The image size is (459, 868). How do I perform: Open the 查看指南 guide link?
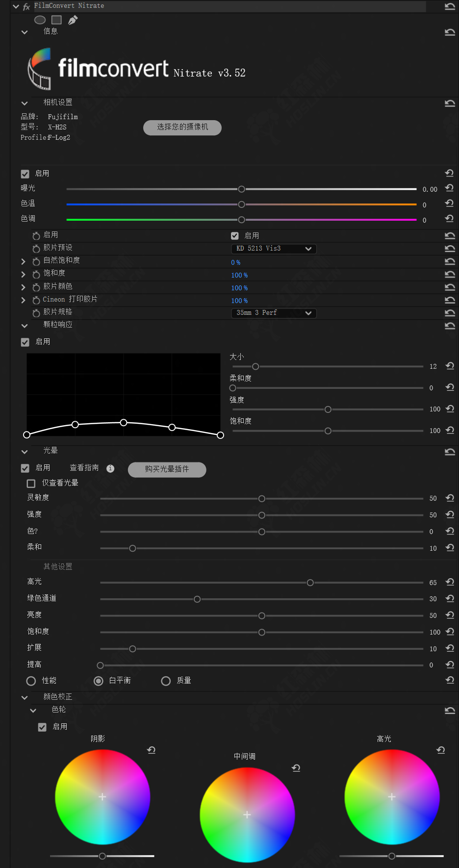84,468
